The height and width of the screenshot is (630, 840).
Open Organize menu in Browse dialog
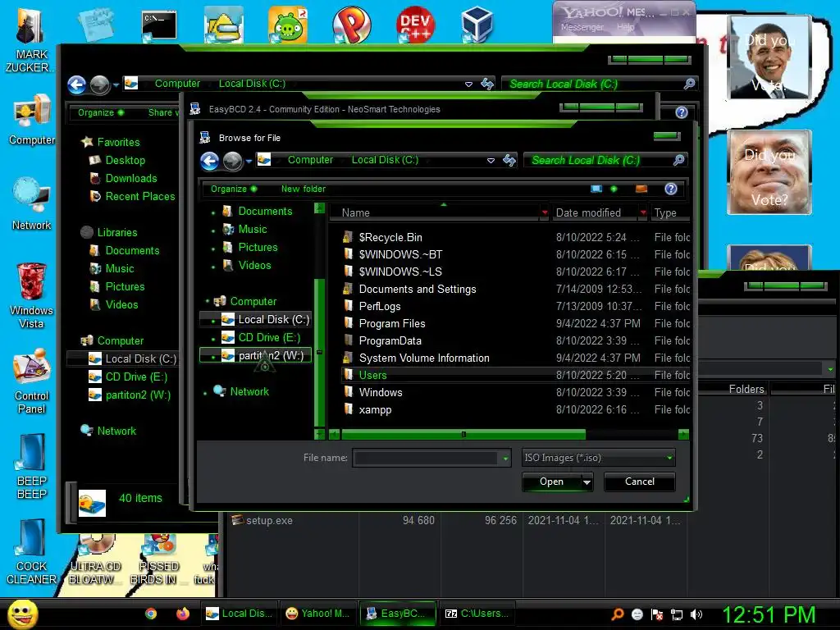[x=234, y=189]
